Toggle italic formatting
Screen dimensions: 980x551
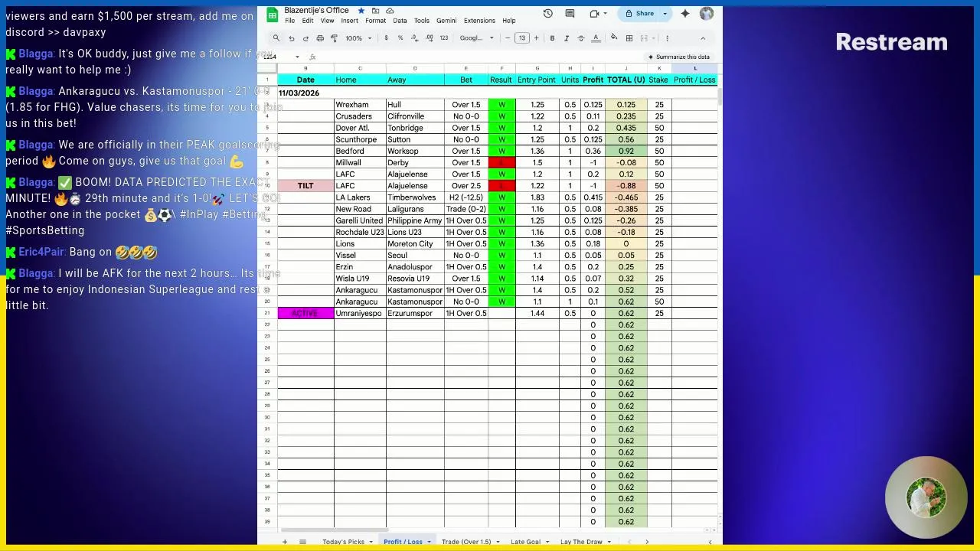click(567, 38)
